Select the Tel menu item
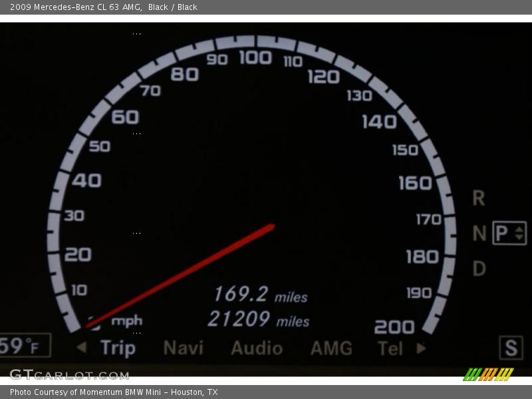Viewport: 532px width, 399px height. [390, 348]
